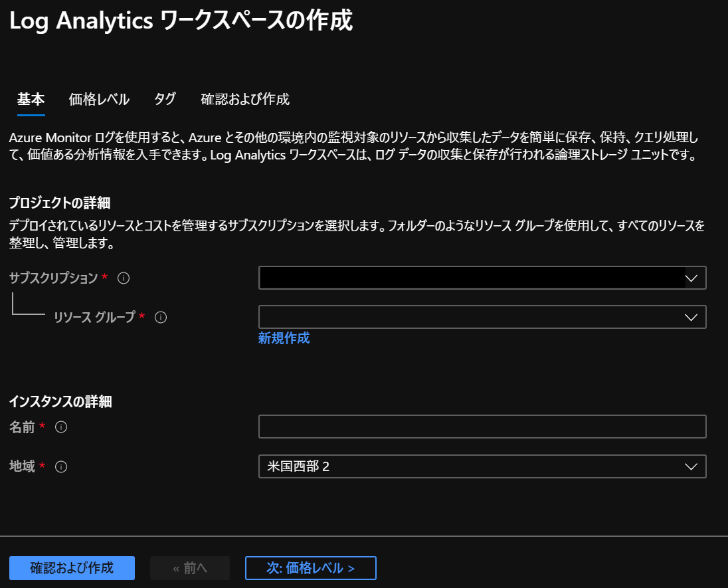Expand the リソース グループ dropdown
The width and height of the screenshot is (728, 588).
click(482, 317)
